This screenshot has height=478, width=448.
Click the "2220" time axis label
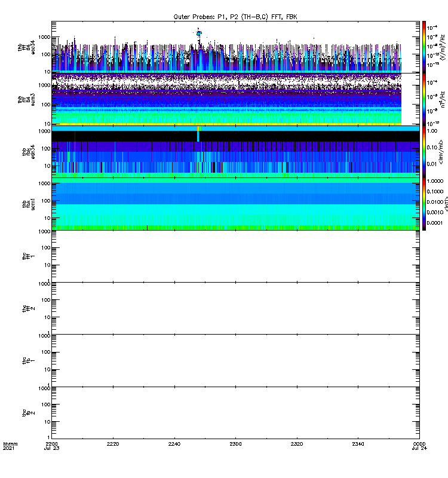[113, 444]
